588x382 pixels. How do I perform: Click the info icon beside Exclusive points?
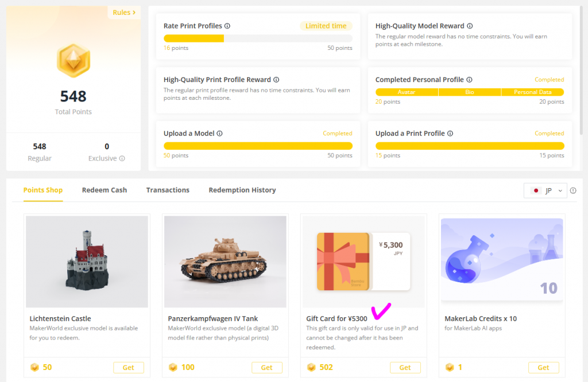[x=122, y=159]
